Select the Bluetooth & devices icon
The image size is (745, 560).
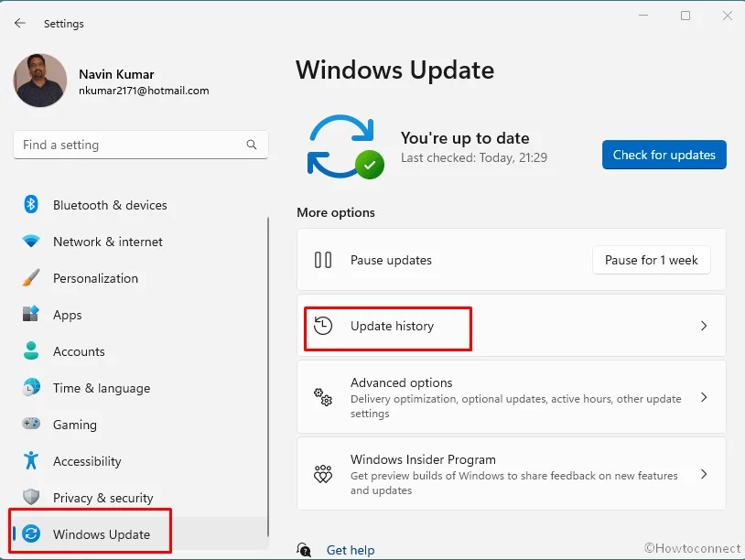click(x=30, y=205)
